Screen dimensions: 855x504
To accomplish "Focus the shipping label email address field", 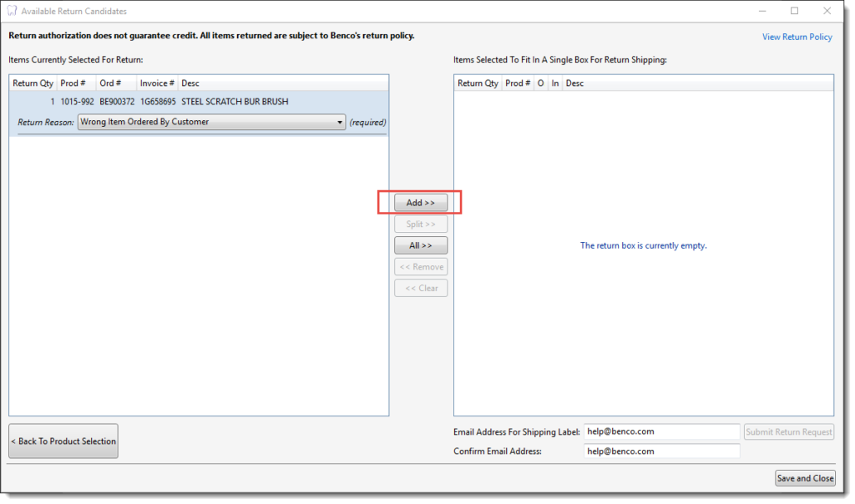I will tap(661, 431).
